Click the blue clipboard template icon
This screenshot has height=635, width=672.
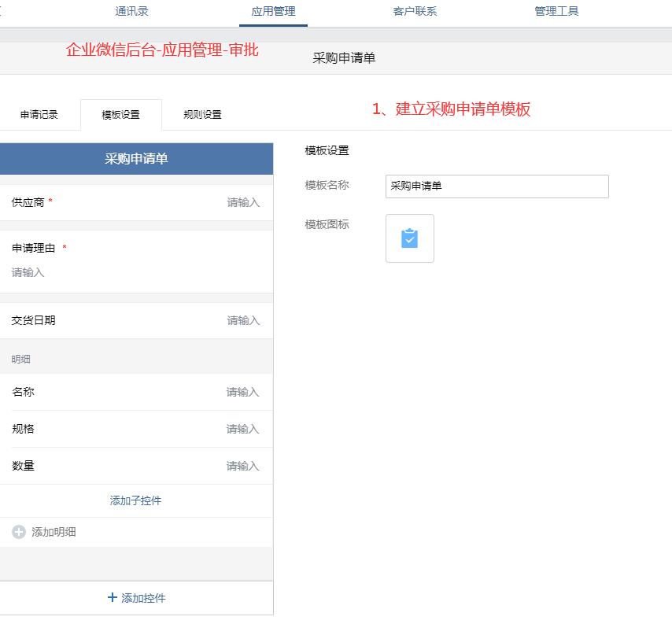click(409, 238)
